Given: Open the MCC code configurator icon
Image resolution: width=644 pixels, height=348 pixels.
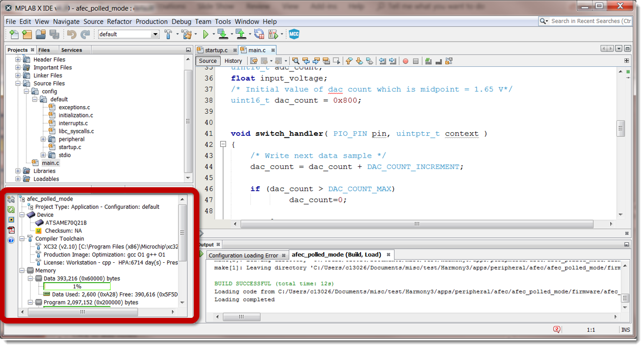Looking at the screenshot, I should [x=294, y=34].
